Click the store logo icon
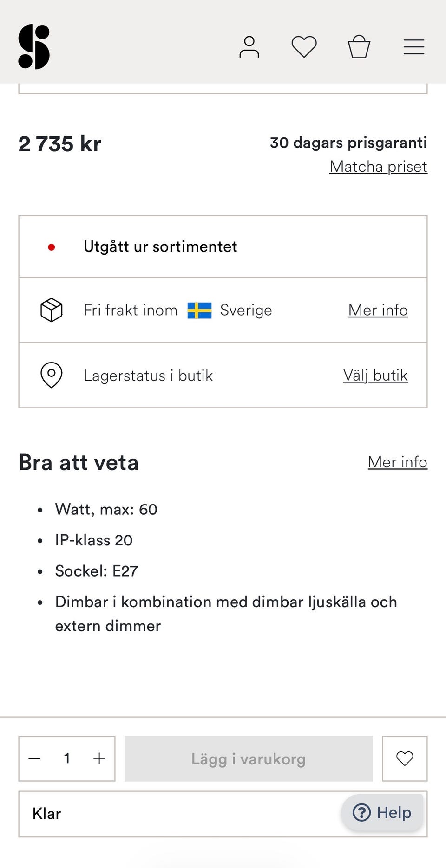This screenshot has height=868, width=446. [x=34, y=47]
